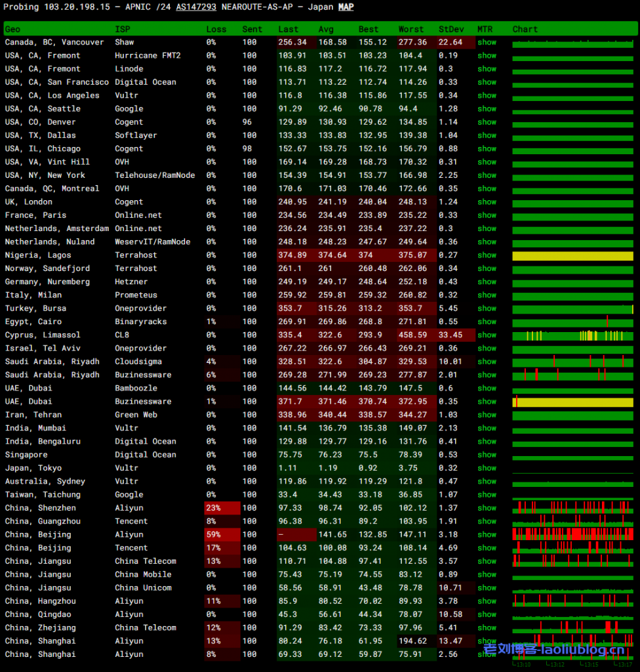Viewport: 640px width, 672px height.
Task: Click the Avg column header
Action: pyautogui.click(x=326, y=30)
